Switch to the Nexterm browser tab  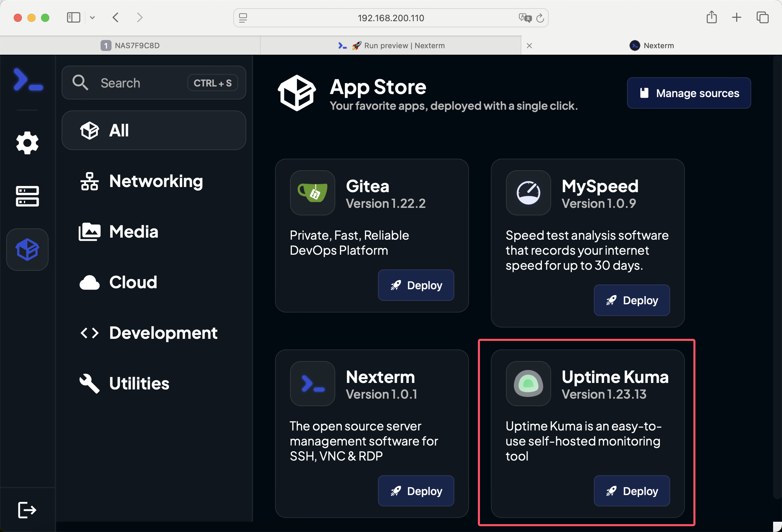(x=652, y=45)
